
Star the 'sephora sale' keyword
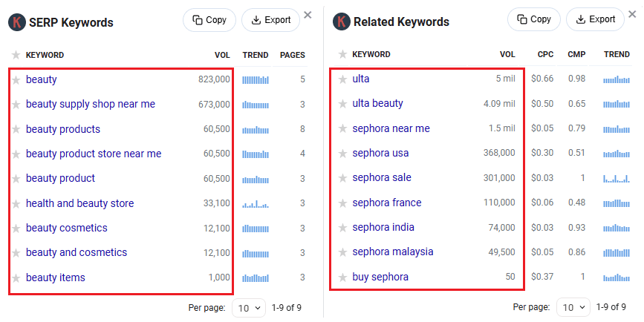[342, 177]
